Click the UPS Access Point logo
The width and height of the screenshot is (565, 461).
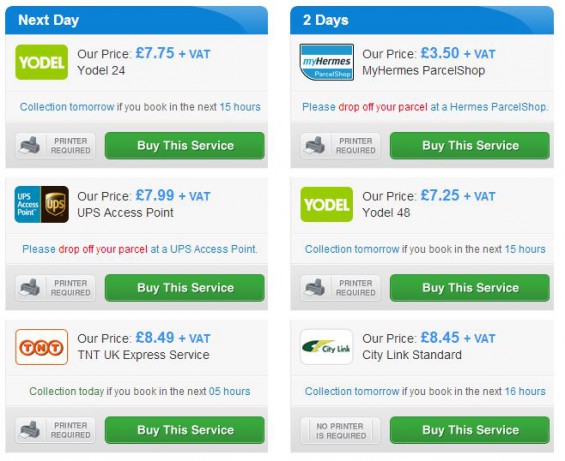[41, 204]
